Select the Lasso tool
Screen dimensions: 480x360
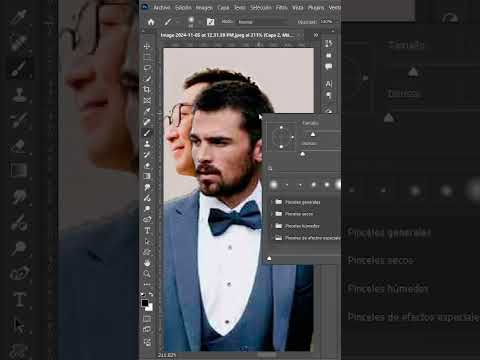tap(147, 68)
